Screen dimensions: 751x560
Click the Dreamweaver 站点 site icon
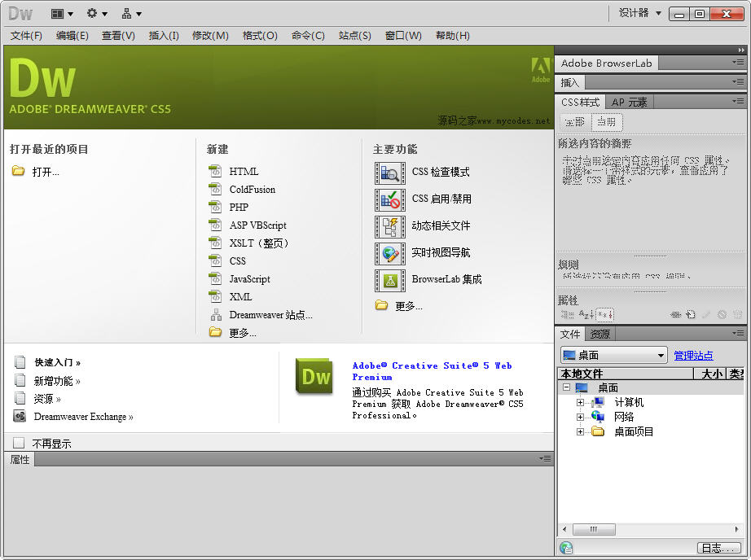coord(216,314)
